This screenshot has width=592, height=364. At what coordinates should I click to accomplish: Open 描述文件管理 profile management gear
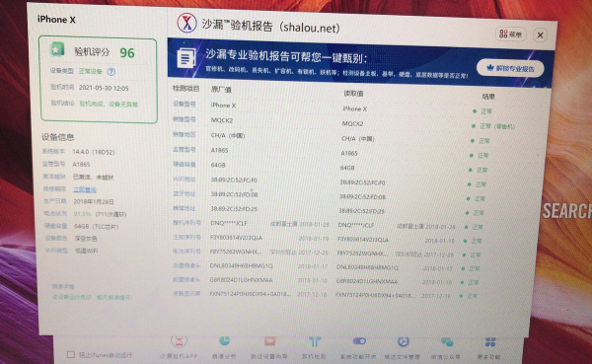pos(403,342)
